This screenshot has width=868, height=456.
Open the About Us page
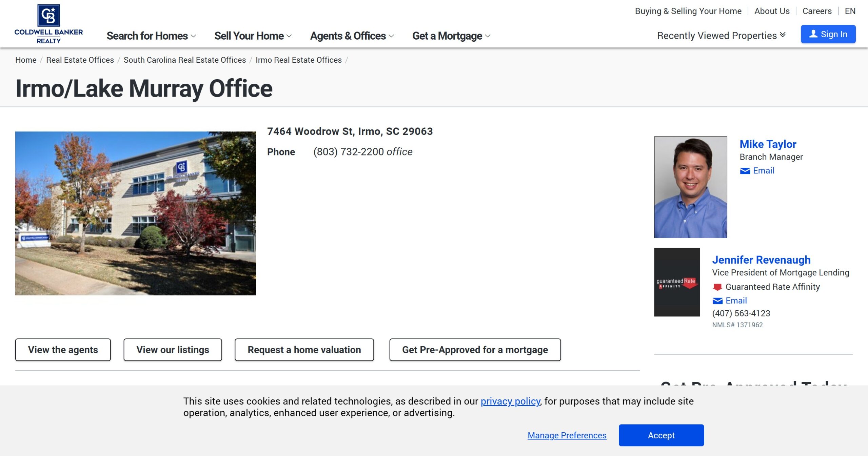click(x=772, y=11)
